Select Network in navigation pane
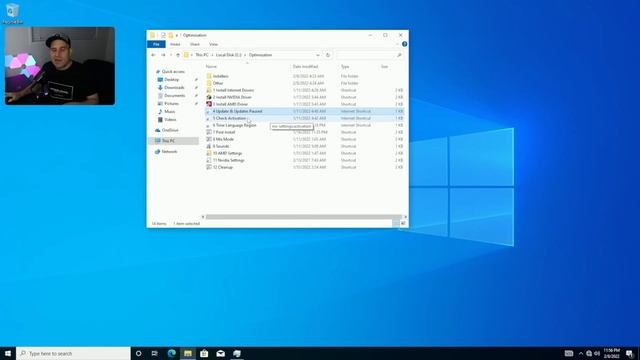This screenshot has width=640, height=360. point(169,152)
